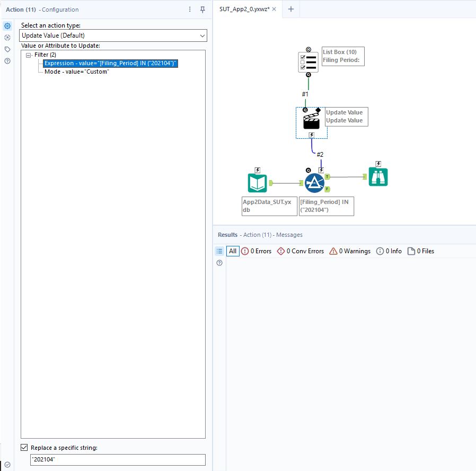Open the configuration gear in the left sidebar
Screen dimensions: 476x471
[7, 25]
